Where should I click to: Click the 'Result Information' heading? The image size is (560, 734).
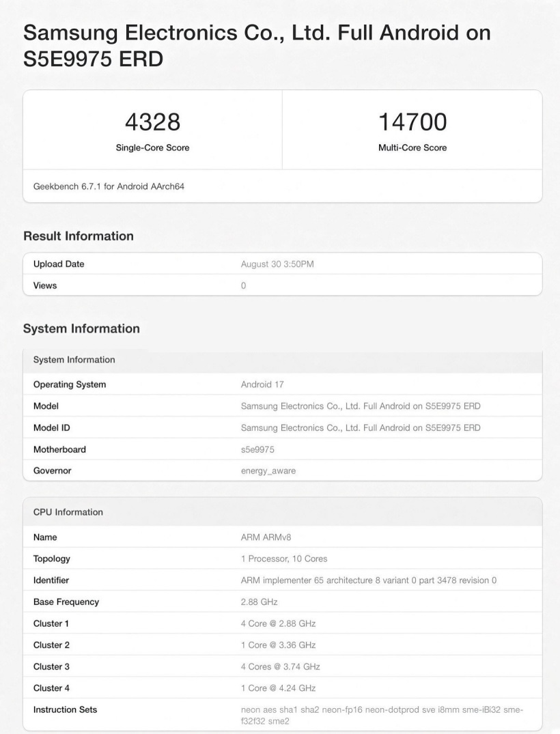point(79,236)
